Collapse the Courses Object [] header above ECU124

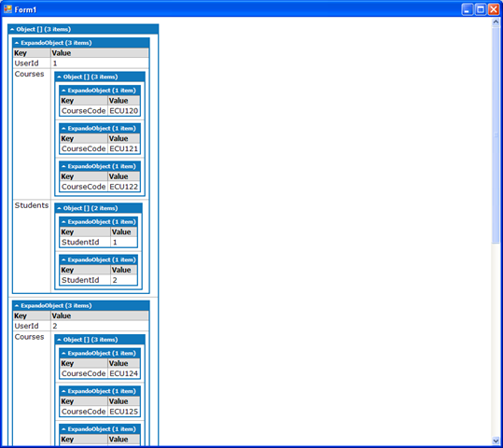tap(100, 340)
